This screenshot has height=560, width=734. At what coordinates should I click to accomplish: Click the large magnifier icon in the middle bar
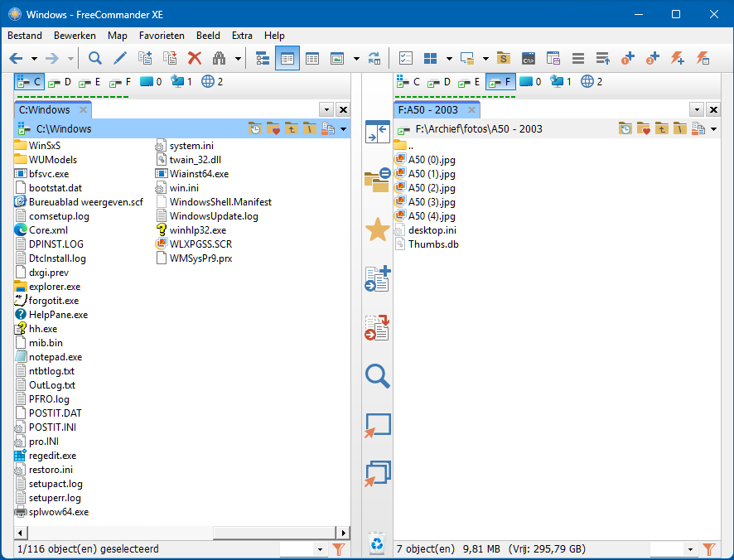click(377, 376)
